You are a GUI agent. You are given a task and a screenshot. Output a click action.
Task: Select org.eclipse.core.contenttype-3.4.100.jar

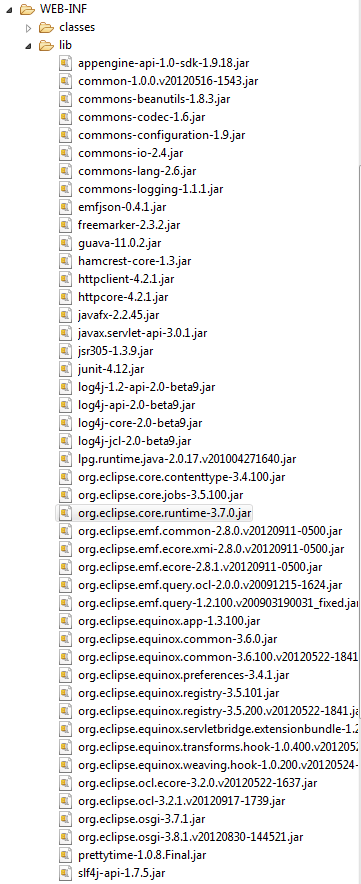(182, 477)
